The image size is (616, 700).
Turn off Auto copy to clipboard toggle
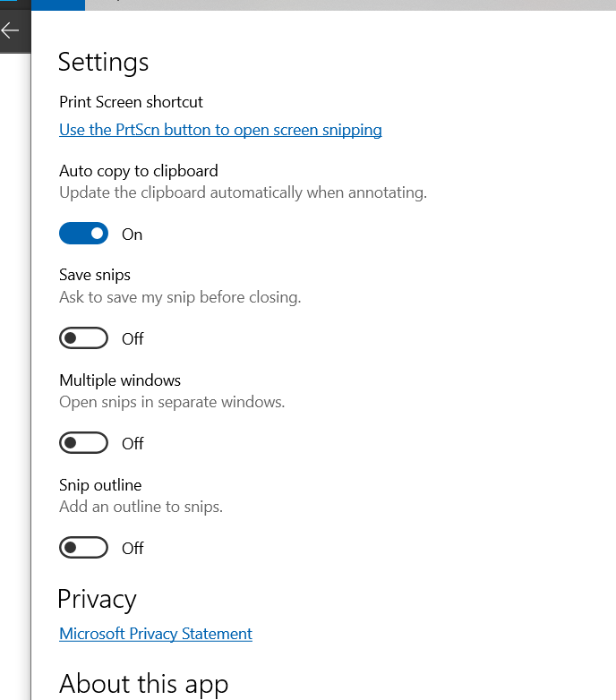[83, 234]
